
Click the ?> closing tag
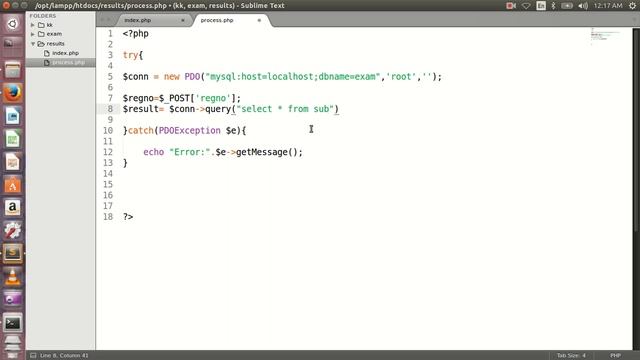tap(128, 217)
